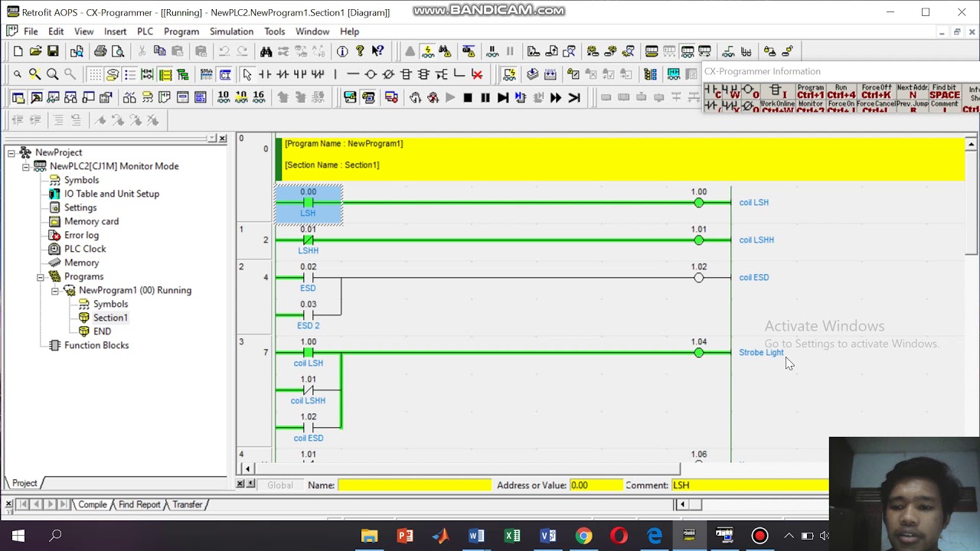Click the Address or Value field
The width and height of the screenshot is (980, 551).
pyautogui.click(x=596, y=485)
